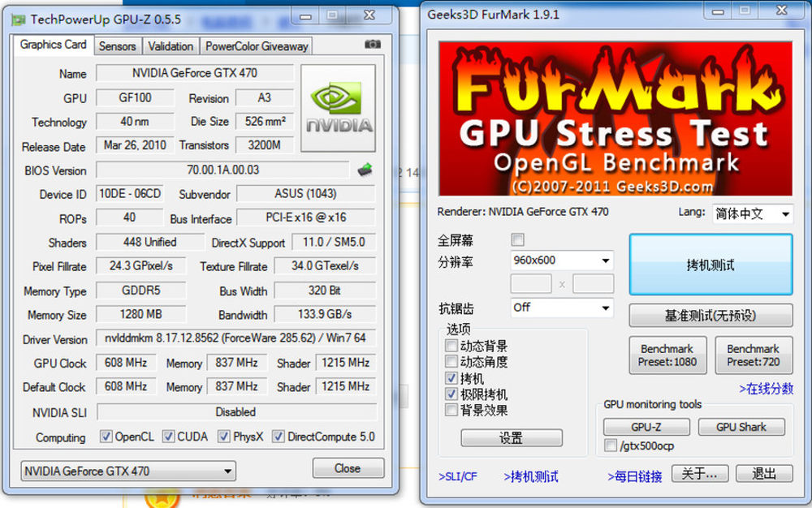Open the >在线分数 online scores link

click(x=766, y=389)
